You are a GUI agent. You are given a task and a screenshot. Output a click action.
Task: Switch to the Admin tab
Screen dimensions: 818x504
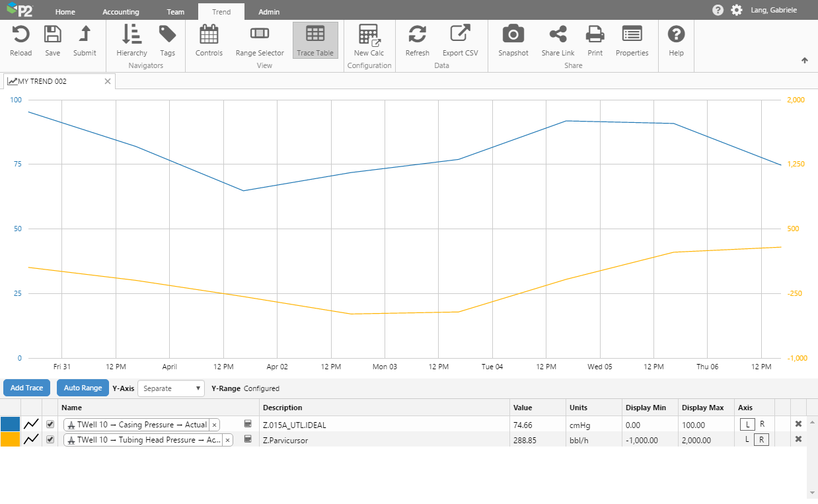tap(269, 12)
